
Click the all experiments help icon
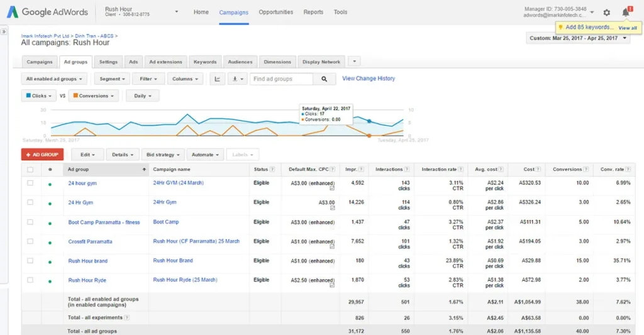click(127, 317)
